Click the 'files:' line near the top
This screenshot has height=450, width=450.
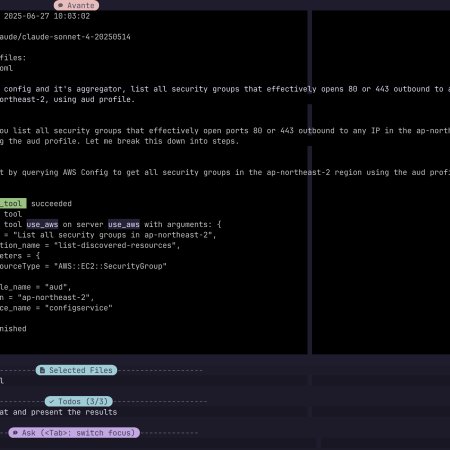coord(13,58)
